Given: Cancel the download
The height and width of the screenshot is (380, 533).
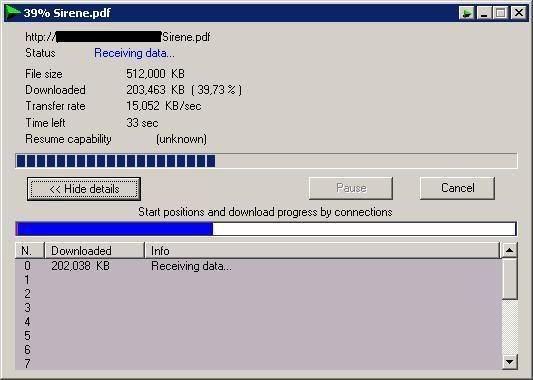Looking at the screenshot, I should pos(457,188).
